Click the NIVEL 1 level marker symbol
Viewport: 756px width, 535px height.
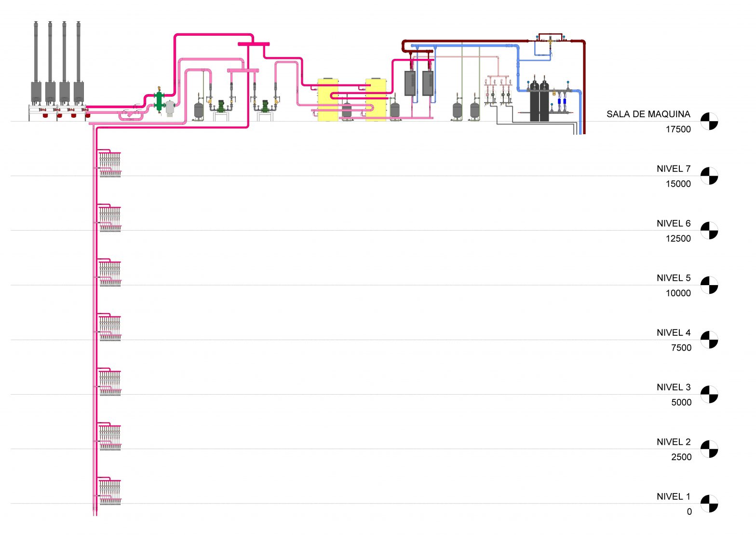click(709, 504)
